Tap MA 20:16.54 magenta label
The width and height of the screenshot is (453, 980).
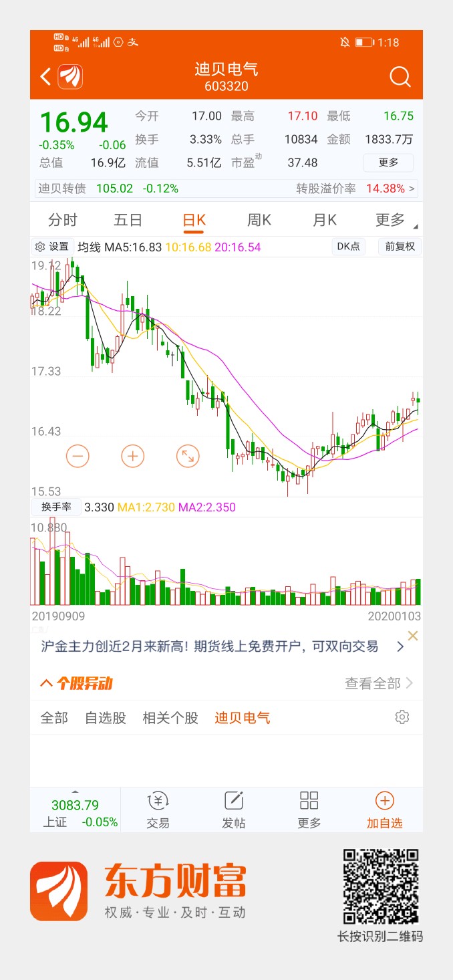[238, 247]
